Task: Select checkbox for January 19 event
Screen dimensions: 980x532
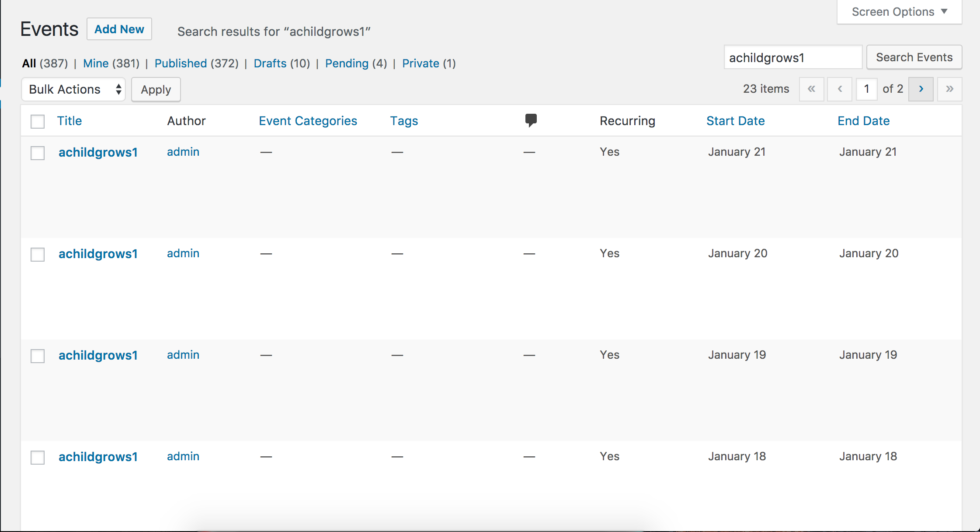Action: coord(38,356)
